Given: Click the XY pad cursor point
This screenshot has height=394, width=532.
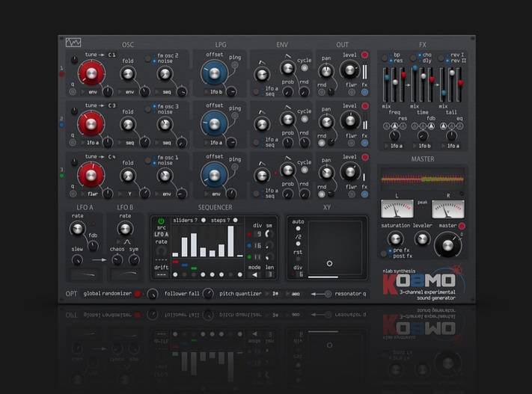Looking at the screenshot, I should click(x=329, y=263).
